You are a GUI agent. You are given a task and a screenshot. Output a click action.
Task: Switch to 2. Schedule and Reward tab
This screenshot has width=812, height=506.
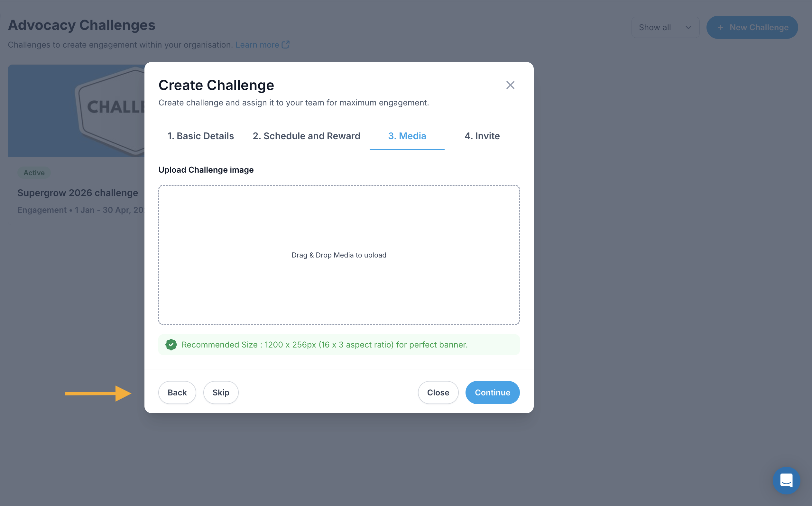click(306, 136)
